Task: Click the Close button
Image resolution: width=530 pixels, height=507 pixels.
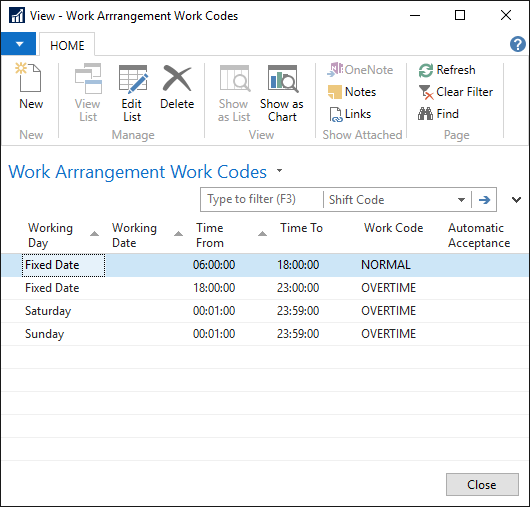Action: point(482,485)
